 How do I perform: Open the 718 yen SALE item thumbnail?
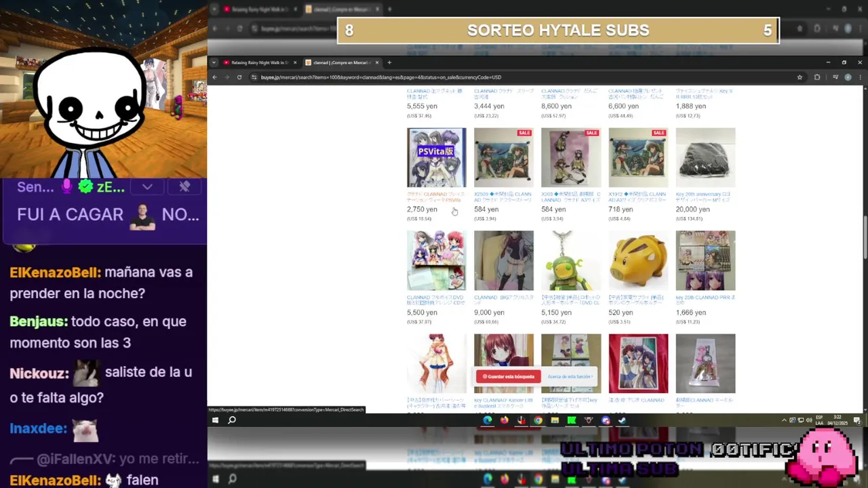[638, 157]
